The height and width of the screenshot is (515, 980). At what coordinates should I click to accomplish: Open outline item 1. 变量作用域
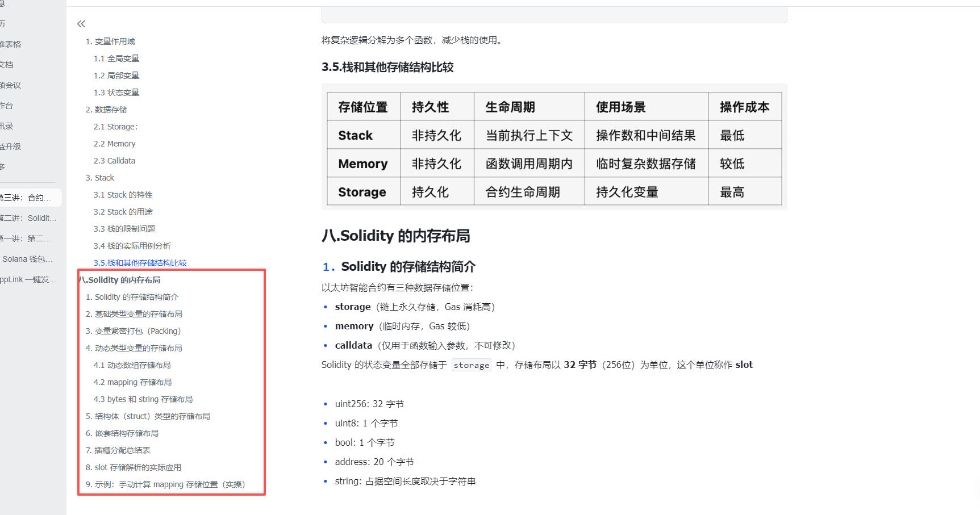pyautogui.click(x=110, y=41)
